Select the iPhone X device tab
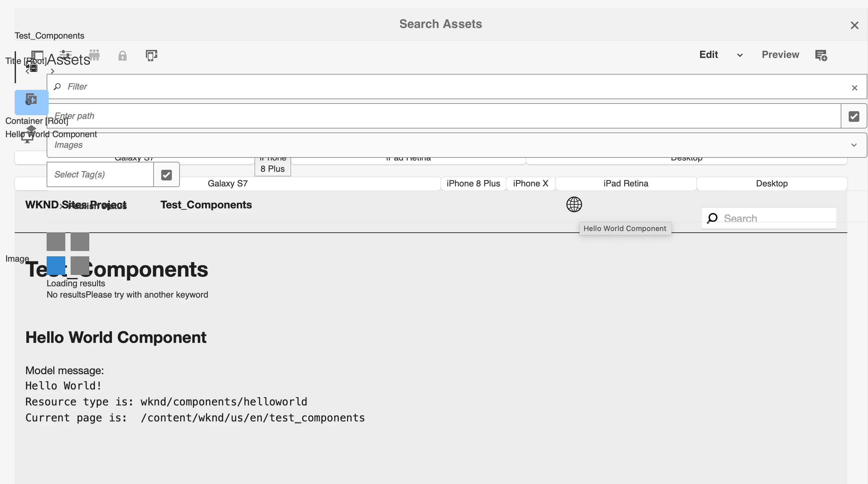This screenshot has height=484, width=868. [530, 183]
